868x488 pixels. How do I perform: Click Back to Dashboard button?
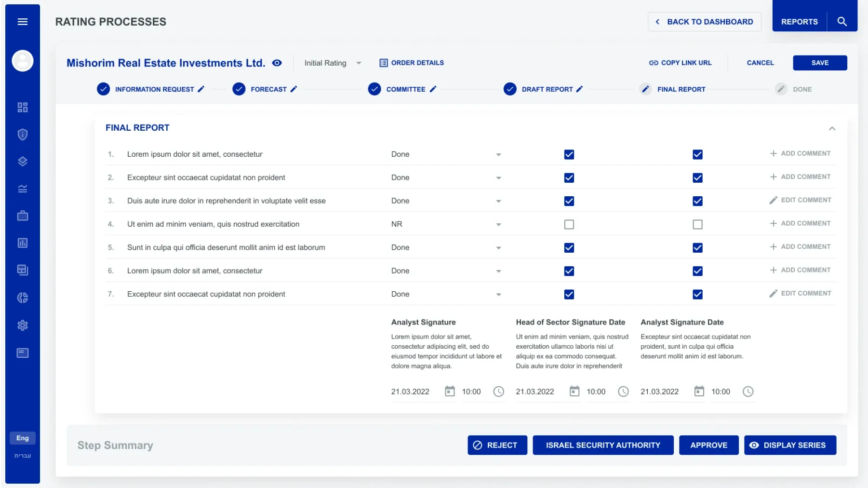[x=704, y=22]
